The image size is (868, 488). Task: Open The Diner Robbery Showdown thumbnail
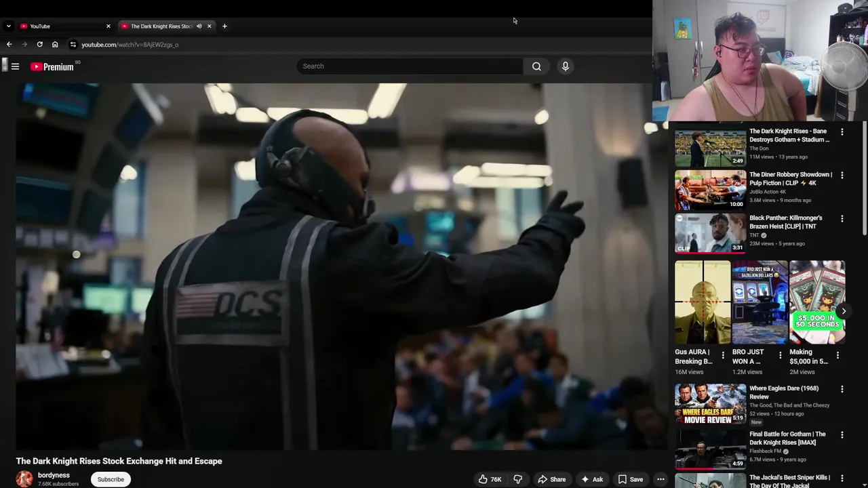(x=710, y=190)
